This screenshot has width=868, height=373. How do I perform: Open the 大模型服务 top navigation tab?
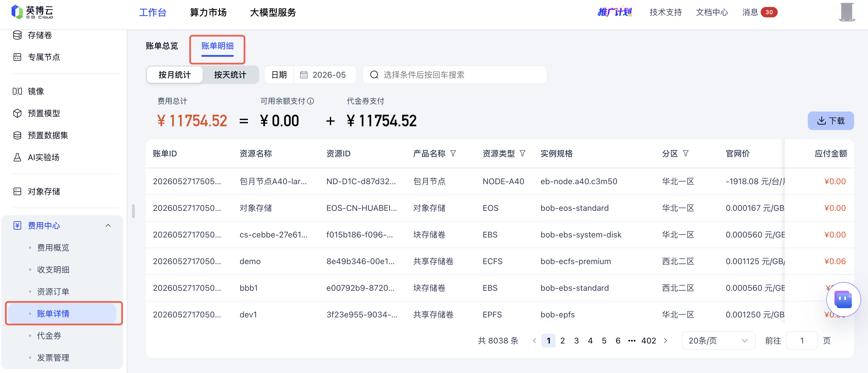(x=273, y=12)
